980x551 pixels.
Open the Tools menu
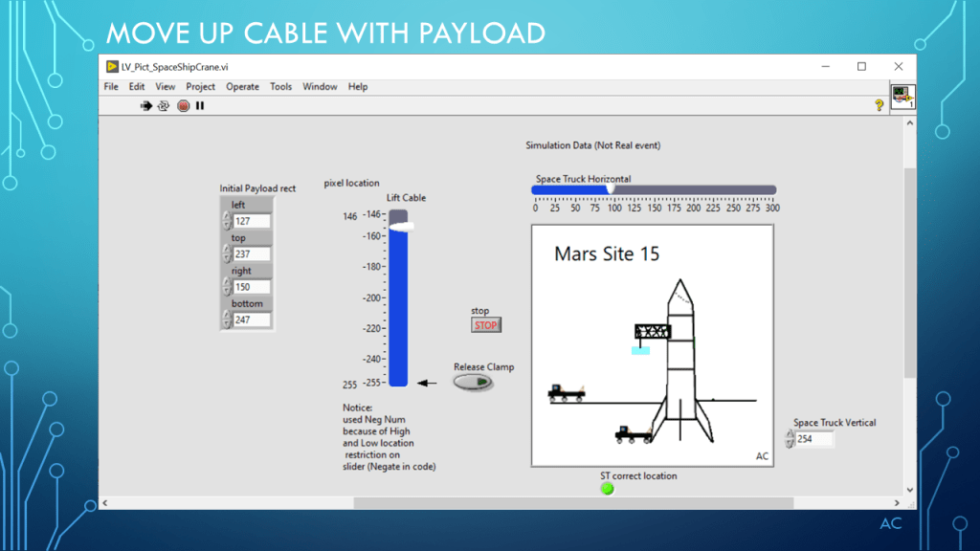click(x=280, y=87)
